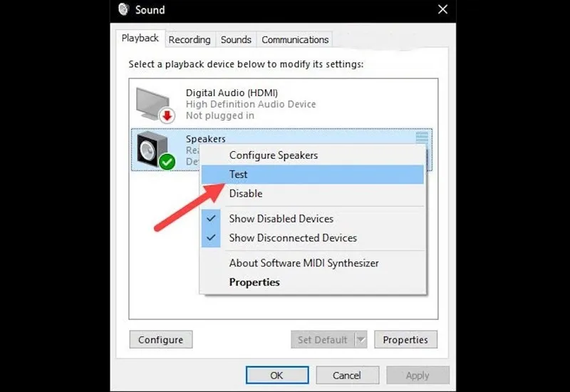Click the Speakers device icon
Screen dimensions: 570x392
[152, 149]
